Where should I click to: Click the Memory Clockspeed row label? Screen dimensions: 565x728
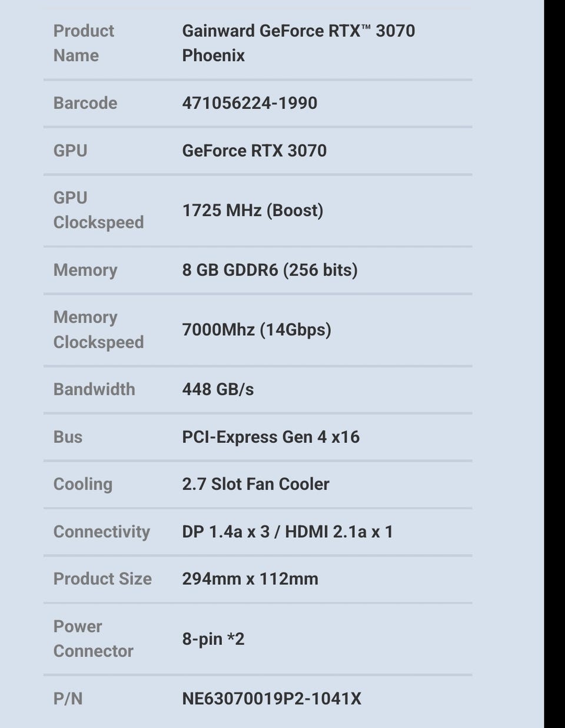[98, 330]
